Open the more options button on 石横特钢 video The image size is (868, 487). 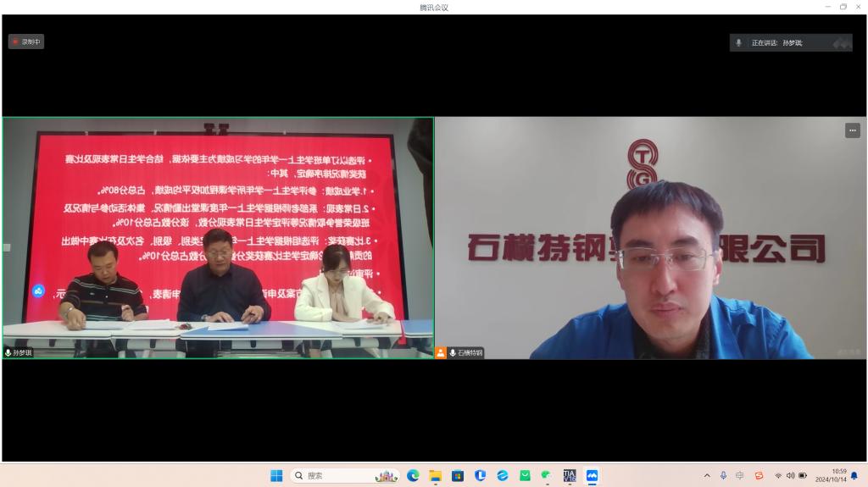852,130
